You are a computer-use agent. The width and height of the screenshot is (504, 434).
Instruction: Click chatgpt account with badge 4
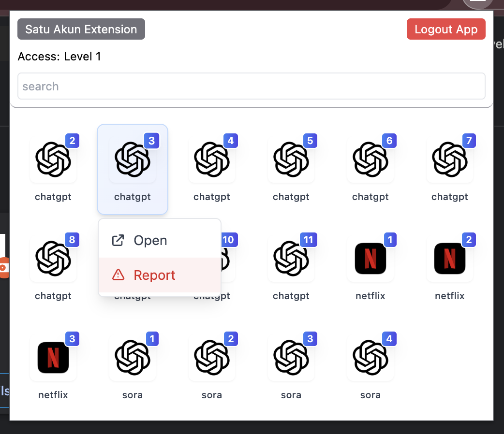click(212, 159)
